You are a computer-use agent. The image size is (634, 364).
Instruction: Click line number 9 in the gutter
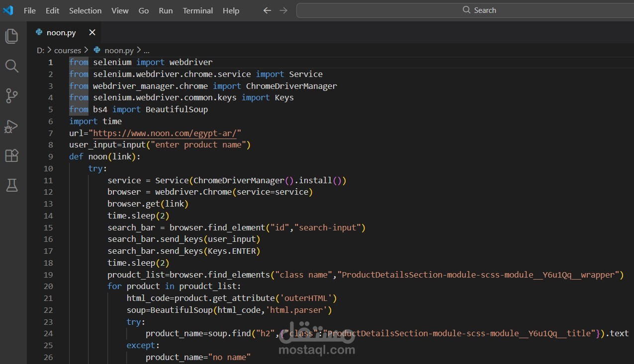(50, 156)
